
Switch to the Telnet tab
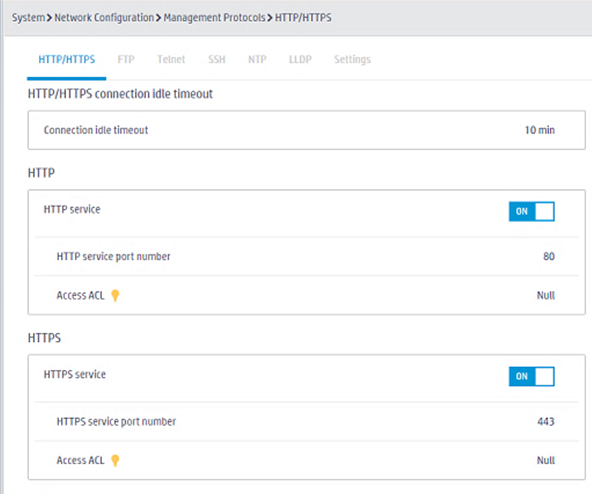(171, 60)
